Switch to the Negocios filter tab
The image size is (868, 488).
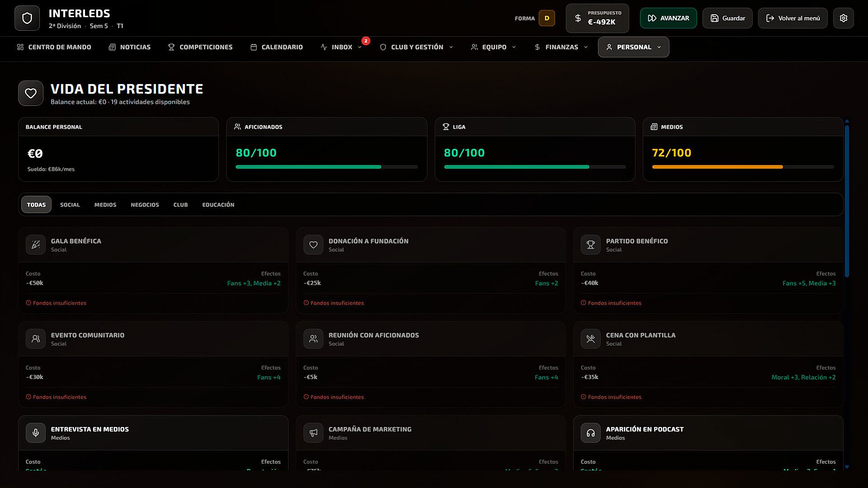(x=145, y=205)
